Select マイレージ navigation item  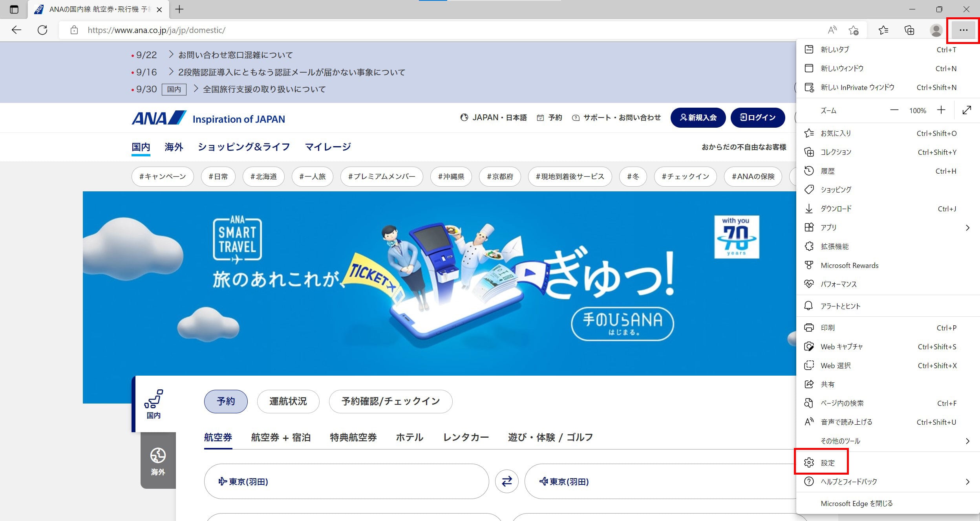click(328, 147)
